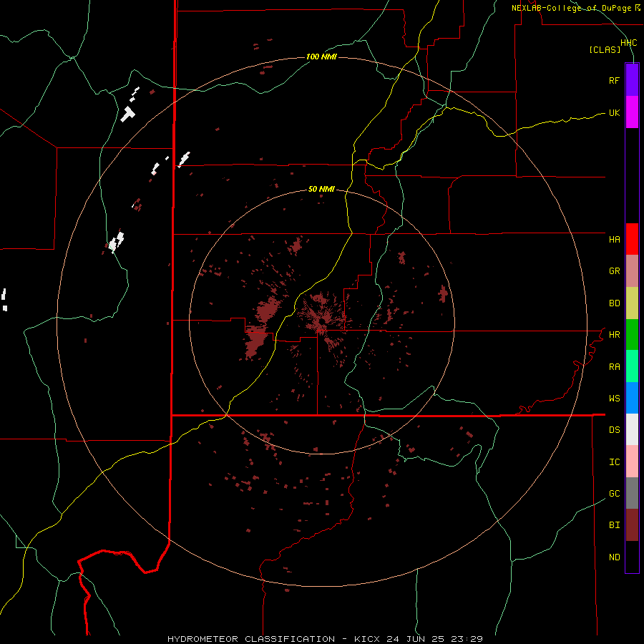Click the gray GC legend color swatch
Image resolution: width=644 pixels, height=644 pixels.
(x=632, y=493)
